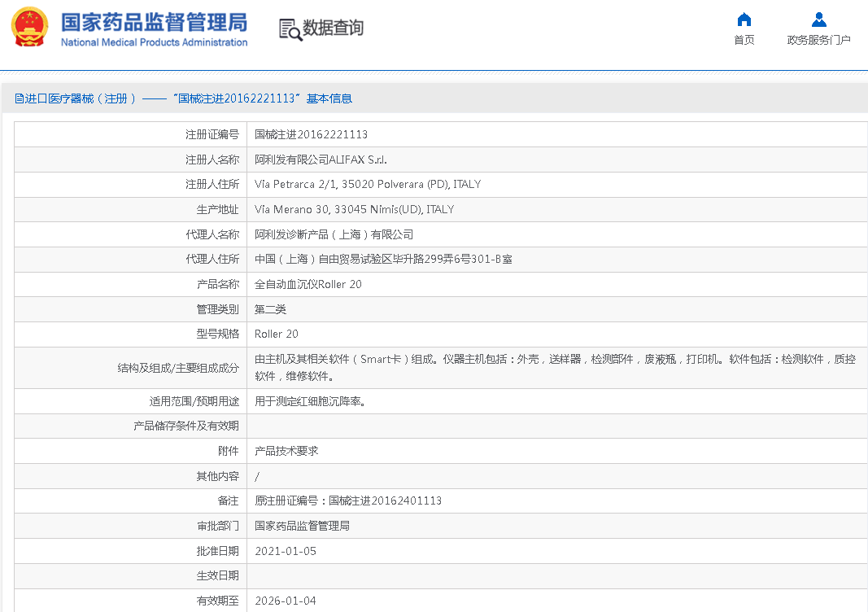
Task: Click the approval date 2021-01-05
Action: (x=285, y=551)
